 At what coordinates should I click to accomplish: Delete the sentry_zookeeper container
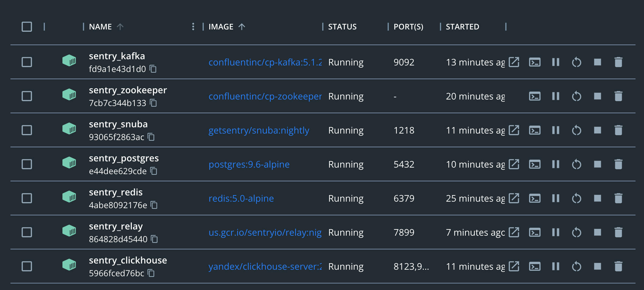(x=619, y=96)
